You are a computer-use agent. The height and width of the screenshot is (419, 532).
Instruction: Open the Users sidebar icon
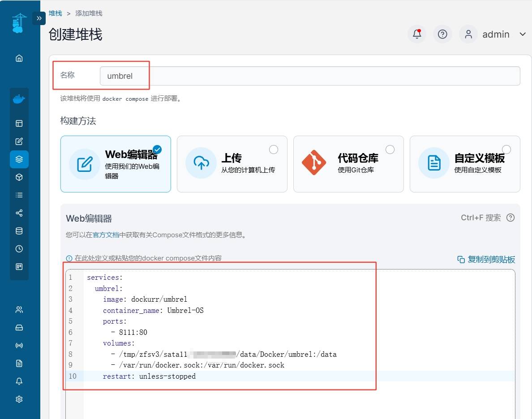[19, 309]
